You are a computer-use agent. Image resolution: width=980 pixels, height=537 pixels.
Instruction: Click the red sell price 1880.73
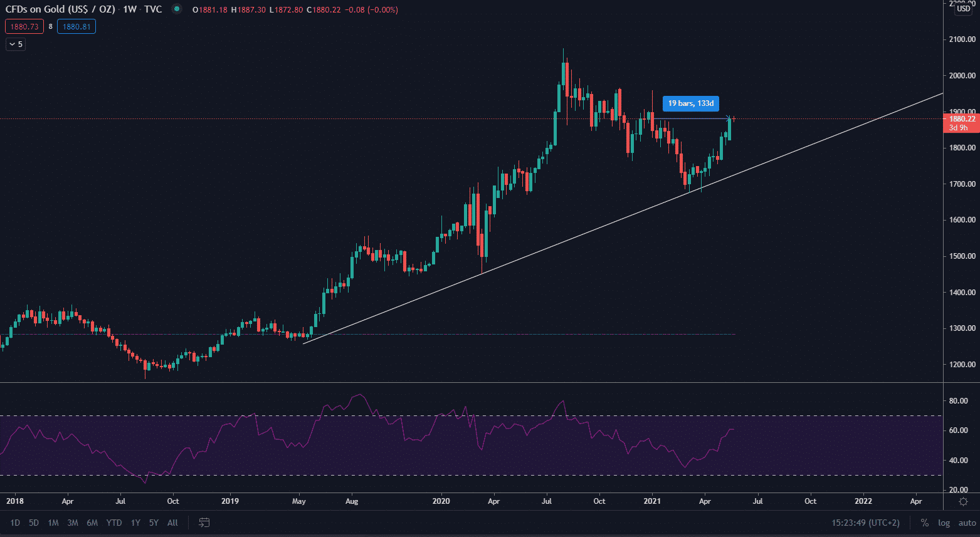pos(24,27)
